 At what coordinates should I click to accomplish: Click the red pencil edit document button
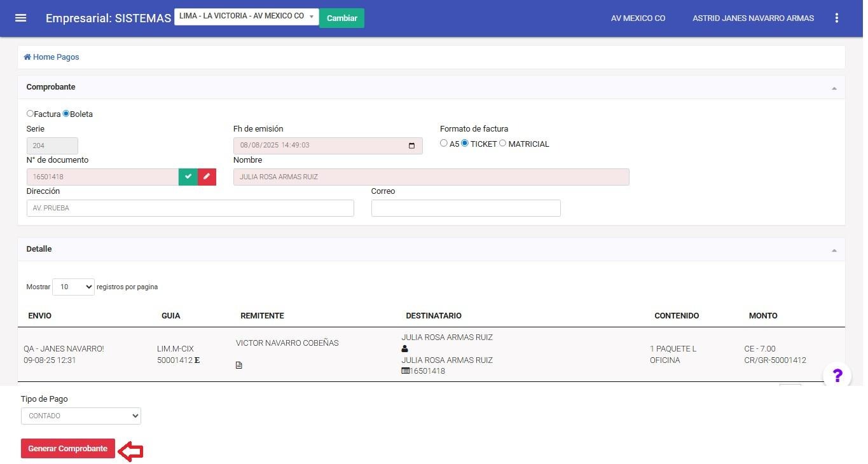[x=207, y=177]
